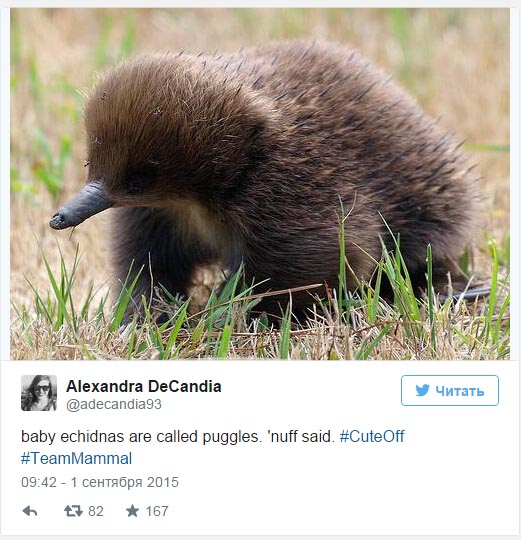Click the 09:42 time in the timestamp
521x540 pixels.
pyautogui.click(x=39, y=482)
